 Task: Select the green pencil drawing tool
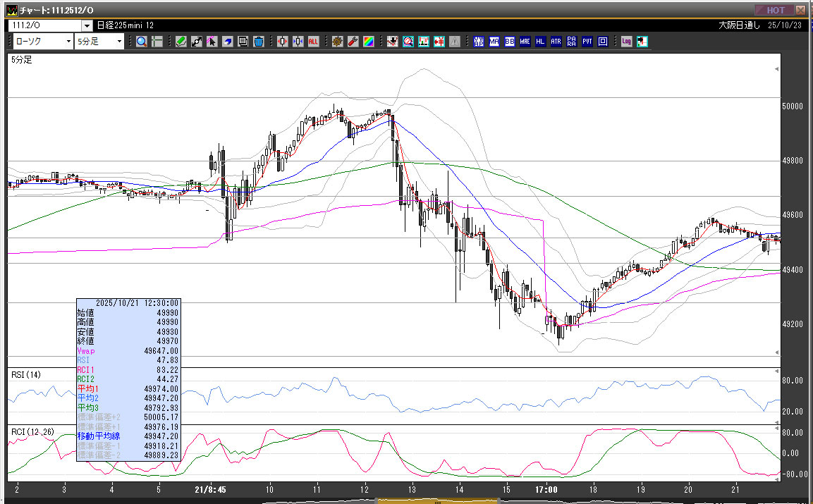181,42
